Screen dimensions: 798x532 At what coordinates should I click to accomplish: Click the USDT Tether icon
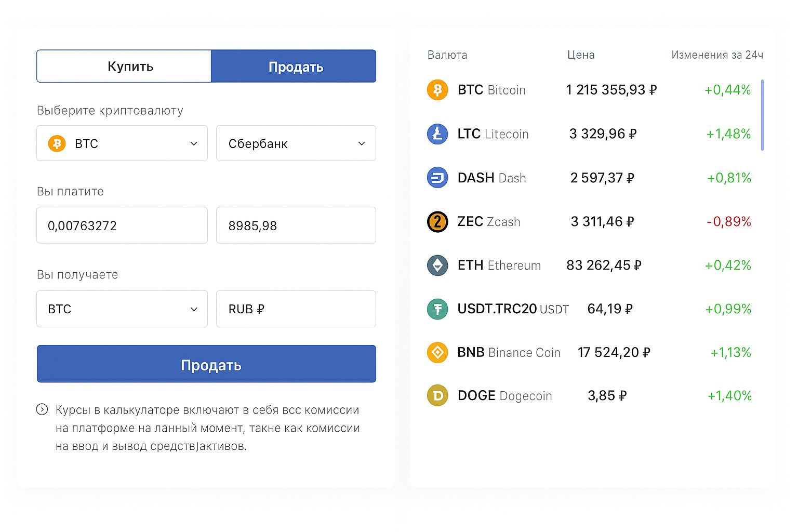point(437,309)
